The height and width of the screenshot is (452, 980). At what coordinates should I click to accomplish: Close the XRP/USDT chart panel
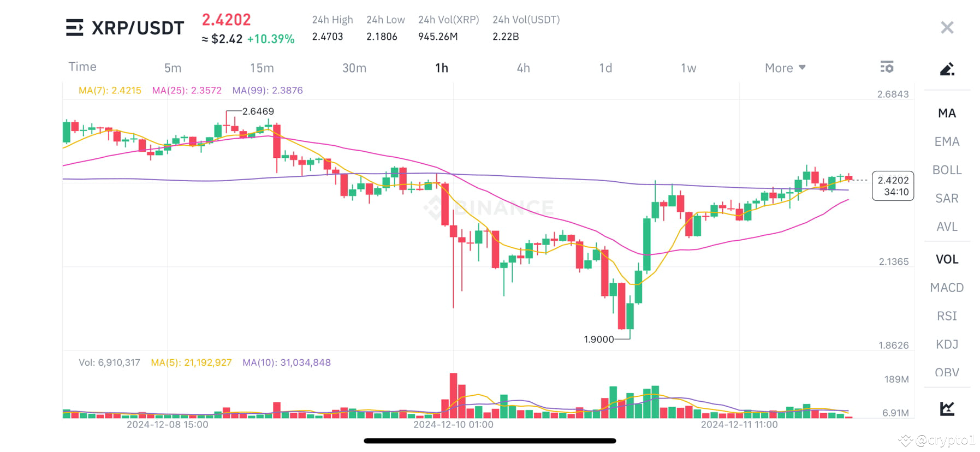coord(947,27)
